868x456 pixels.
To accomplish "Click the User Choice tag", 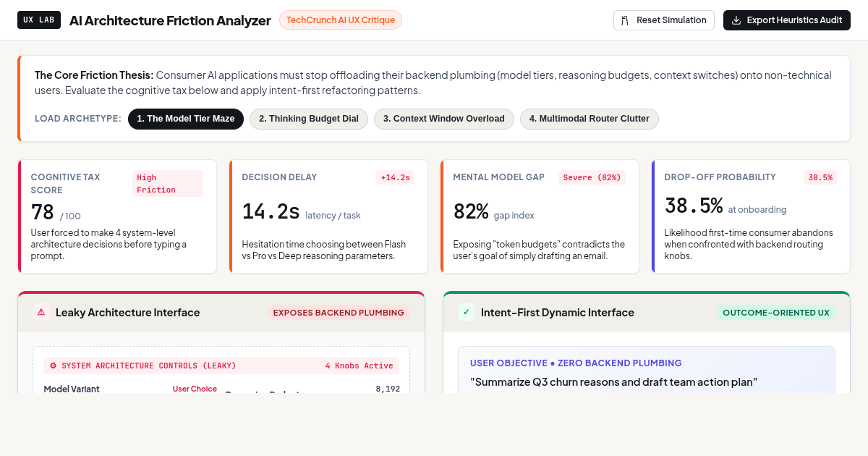I will [195, 389].
